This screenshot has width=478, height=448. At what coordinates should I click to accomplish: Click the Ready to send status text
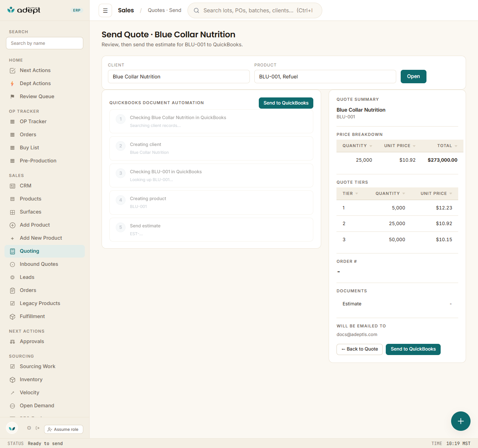(x=45, y=444)
